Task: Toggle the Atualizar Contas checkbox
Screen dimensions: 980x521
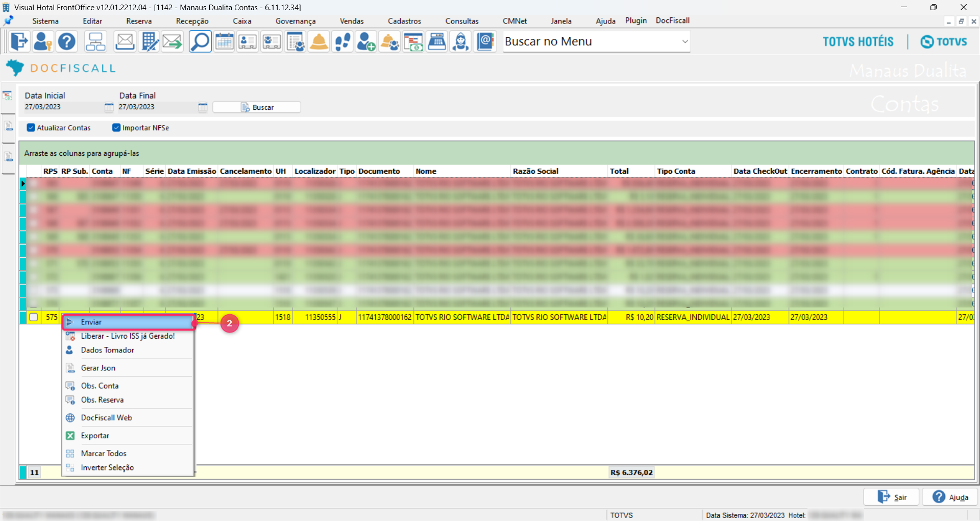Action: point(31,128)
